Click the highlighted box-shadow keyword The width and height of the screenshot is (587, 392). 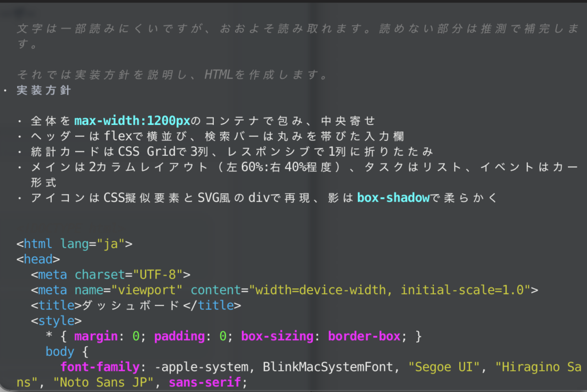click(393, 198)
